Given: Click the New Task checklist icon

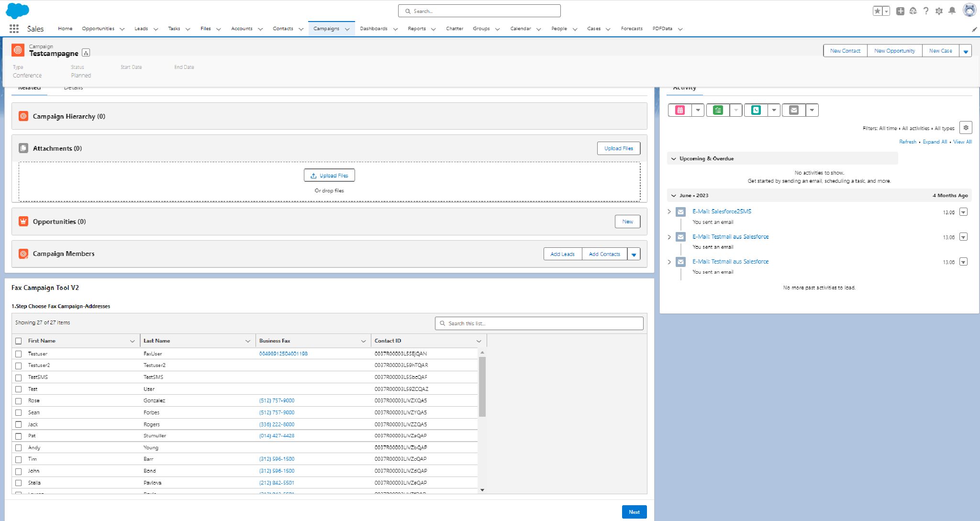Looking at the screenshot, I should click(718, 110).
